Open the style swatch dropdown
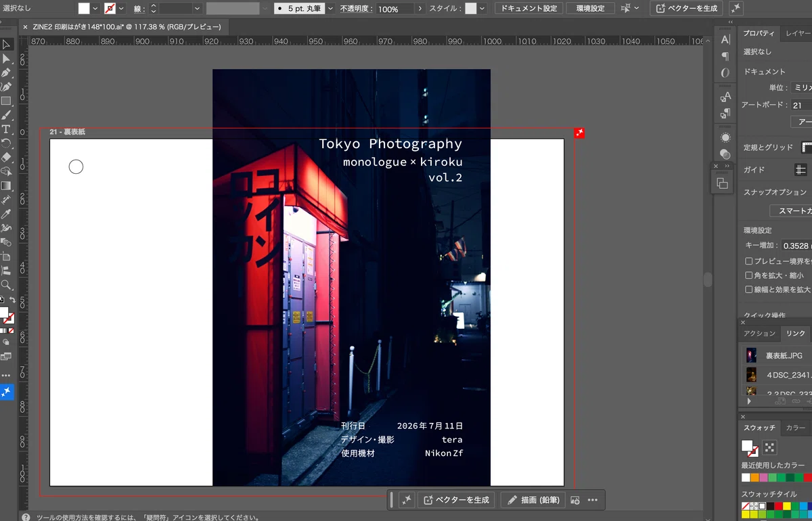Image resolution: width=812 pixels, height=521 pixels. pyautogui.click(x=482, y=9)
